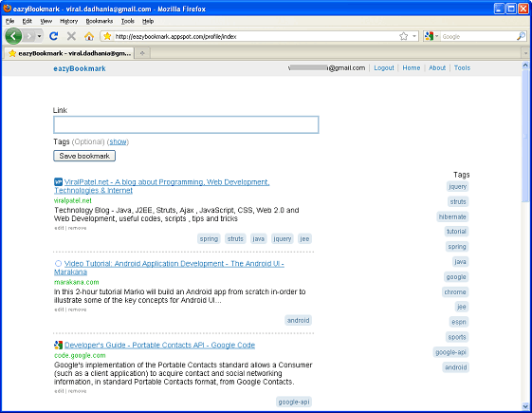Select google in the Tags sidebar
This screenshot has height=413, width=532.
point(456,277)
